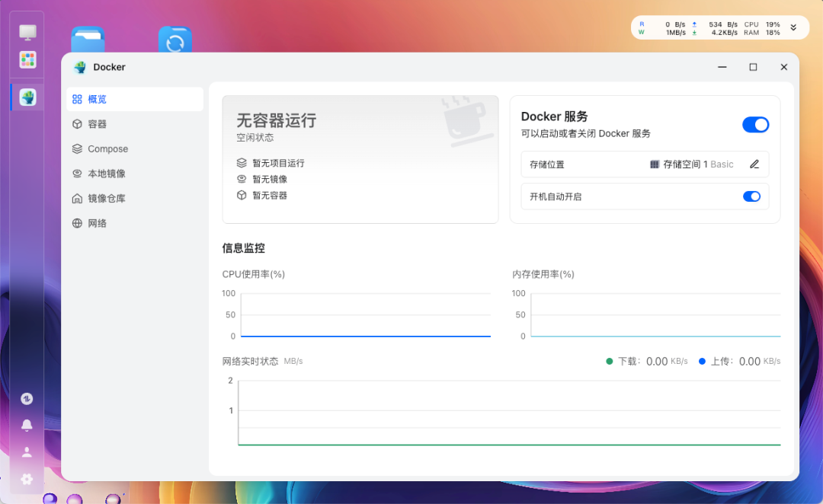The height and width of the screenshot is (504, 823).
Task: Click the Docker whale icon in titlebar
Action: point(79,67)
